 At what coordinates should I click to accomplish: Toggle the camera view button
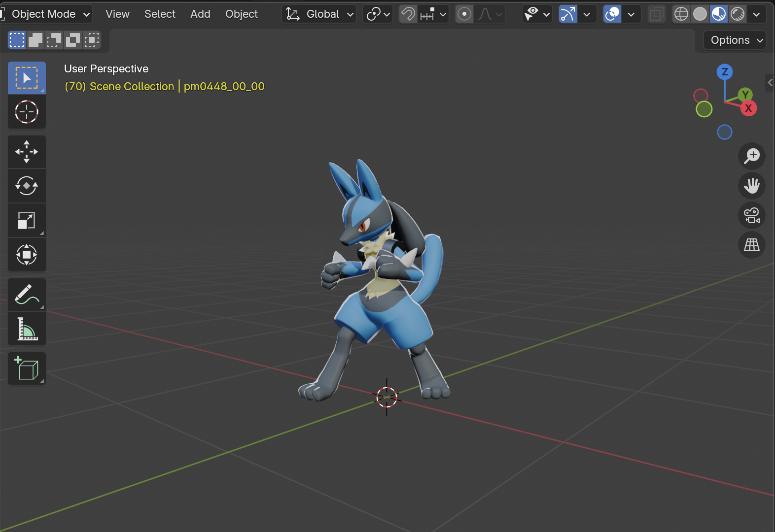click(x=752, y=215)
